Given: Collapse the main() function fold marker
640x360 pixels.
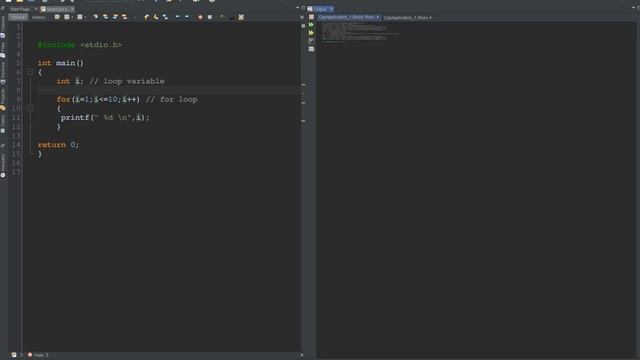Looking at the screenshot, I should (30, 71).
